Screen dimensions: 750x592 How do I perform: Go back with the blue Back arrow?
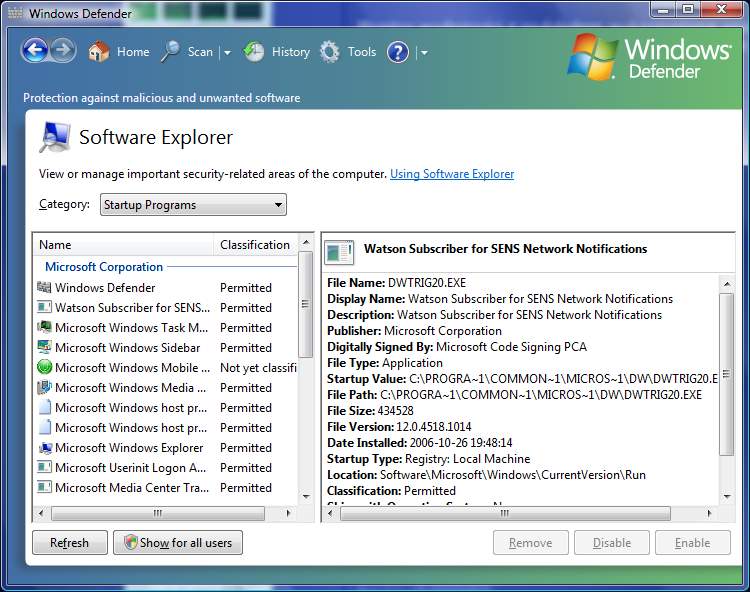pyautogui.click(x=35, y=51)
